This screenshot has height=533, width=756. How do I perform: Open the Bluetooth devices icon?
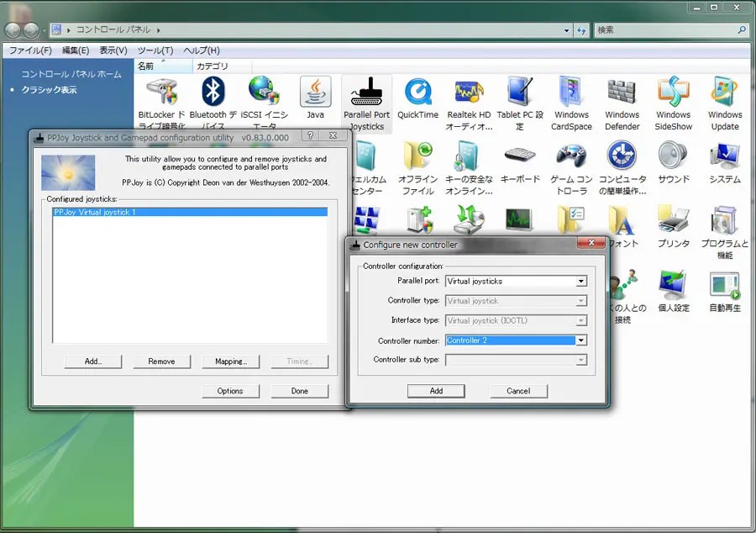(x=213, y=103)
